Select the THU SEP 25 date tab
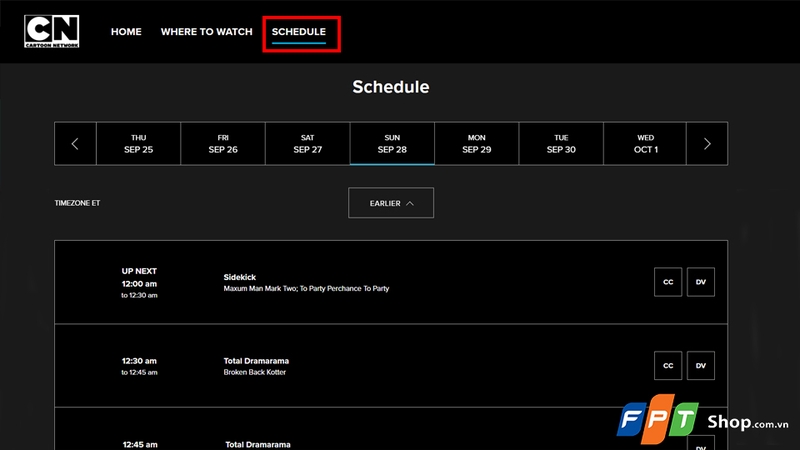The image size is (800, 450). pos(138,144)
